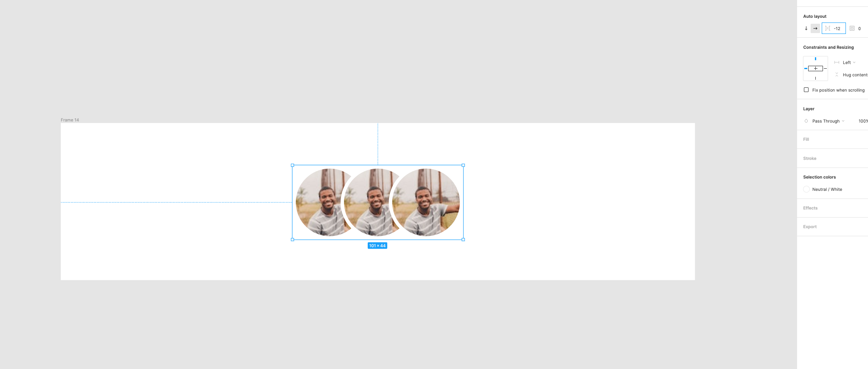This screenshot has height=369, width=868.
Task: Click the auto layout padding icon
Action: point(852,28)
